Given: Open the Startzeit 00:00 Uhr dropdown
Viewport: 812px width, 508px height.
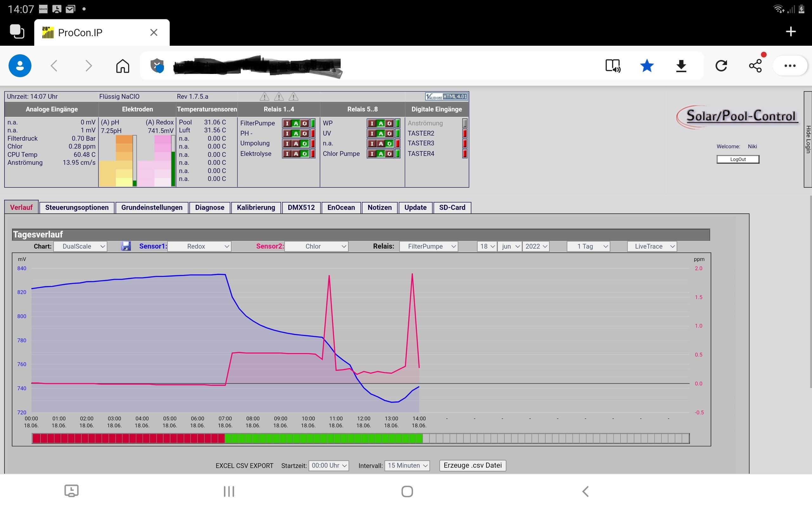Looking at the screenshot, I should pos(329,465).
